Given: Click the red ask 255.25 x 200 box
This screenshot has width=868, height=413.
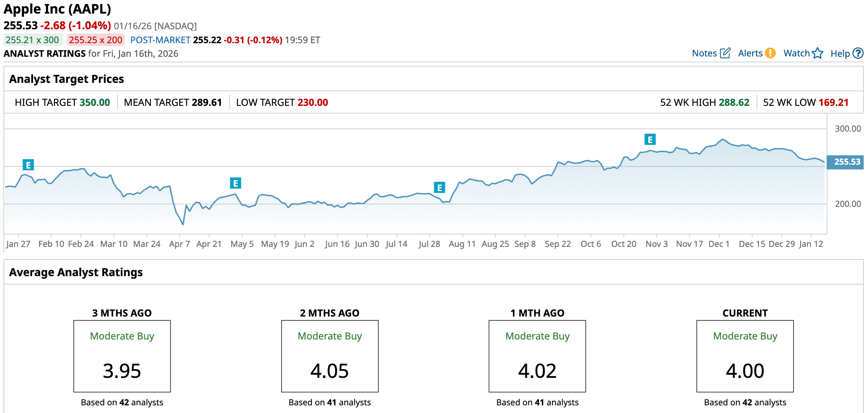Looking at the screenshot, I should pyautogui.click(x=95, y=40).
